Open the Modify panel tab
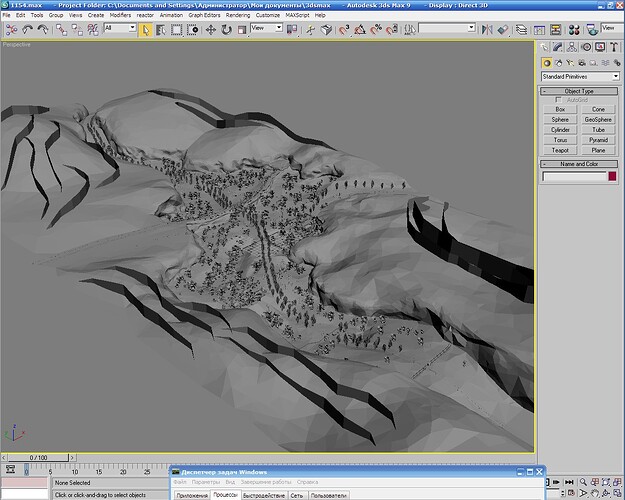Image resolution: width=625 pixels, height=500 pixels. click(557, 47)
